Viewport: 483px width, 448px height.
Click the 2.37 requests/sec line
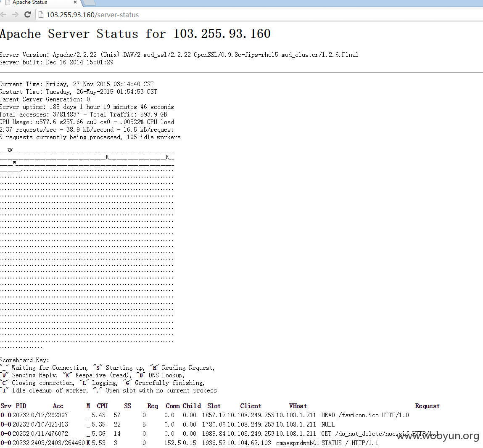(87, 130)
